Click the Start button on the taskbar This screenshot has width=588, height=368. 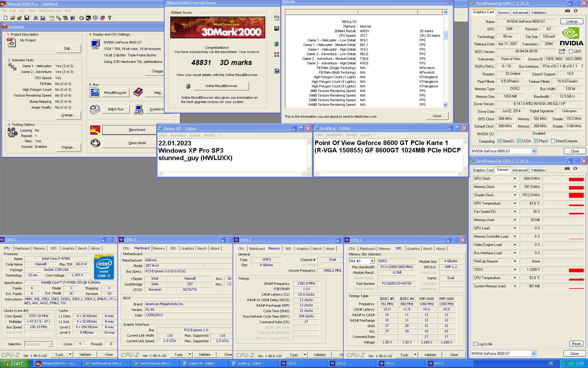tap(15, 363)
